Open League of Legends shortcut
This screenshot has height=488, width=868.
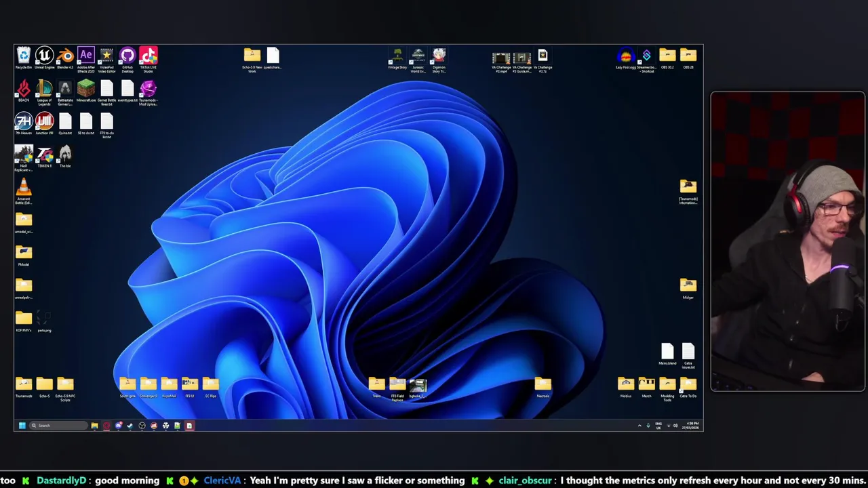click(44, 93)
